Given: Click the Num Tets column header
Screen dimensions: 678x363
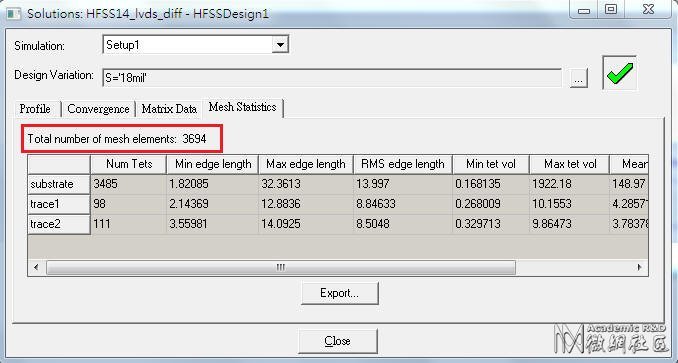Looking at the screenshot, I should (128, 164).
